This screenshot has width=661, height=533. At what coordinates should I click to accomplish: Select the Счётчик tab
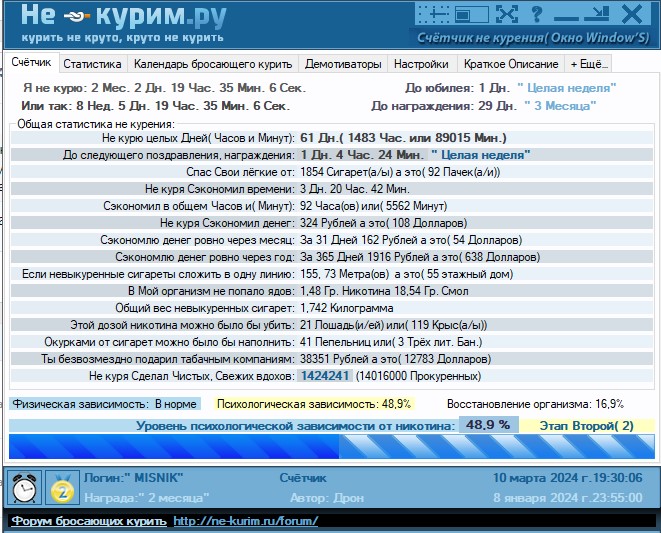click(29, 62)
